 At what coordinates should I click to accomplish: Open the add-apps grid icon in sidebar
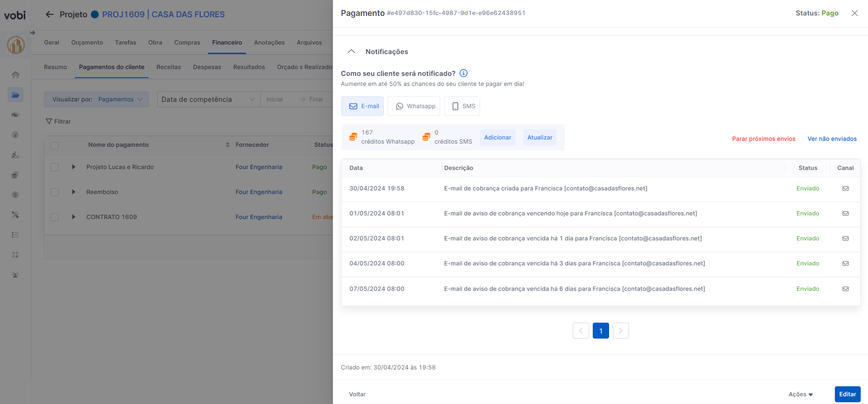point(15,255)
